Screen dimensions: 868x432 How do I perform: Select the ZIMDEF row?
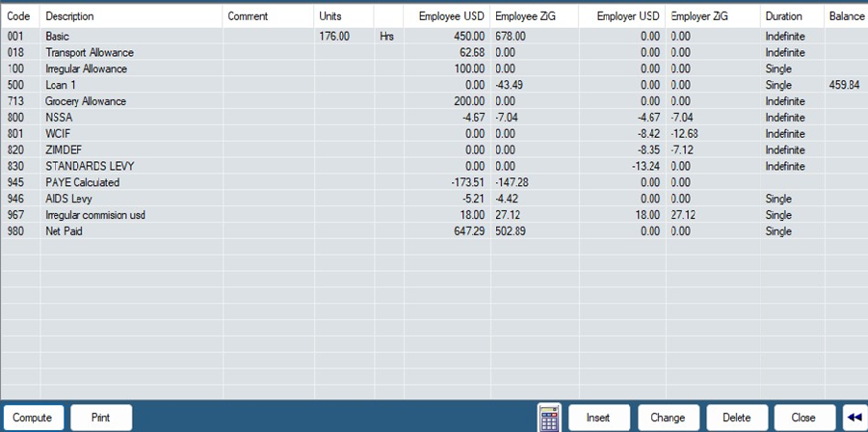(x=434, y=150)
